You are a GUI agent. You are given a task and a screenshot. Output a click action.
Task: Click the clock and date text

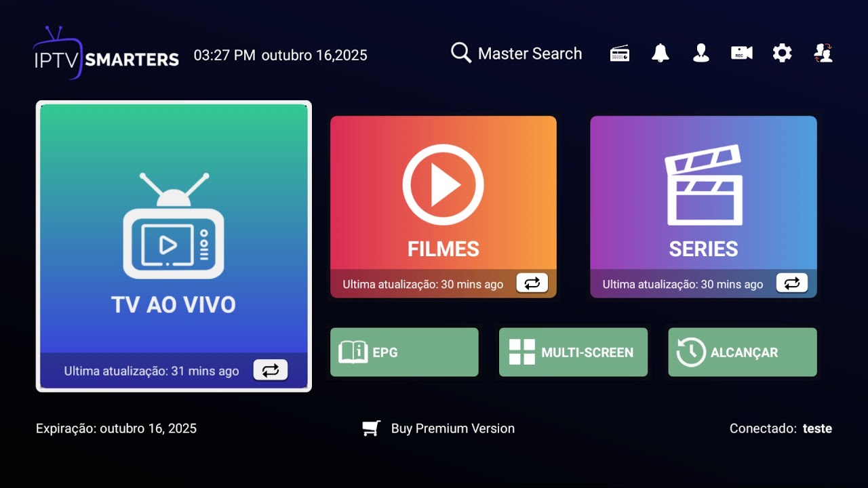(x=281, y=55)
